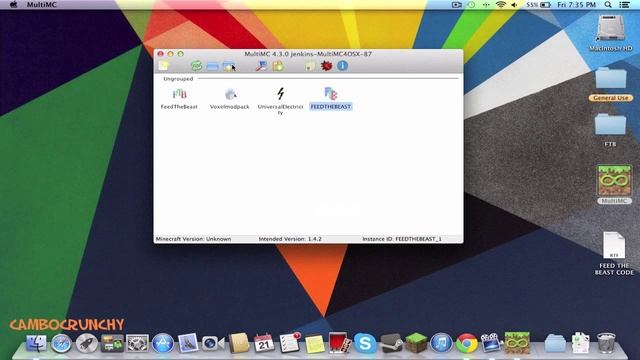Launch Safari from the dock

(62, 344)
